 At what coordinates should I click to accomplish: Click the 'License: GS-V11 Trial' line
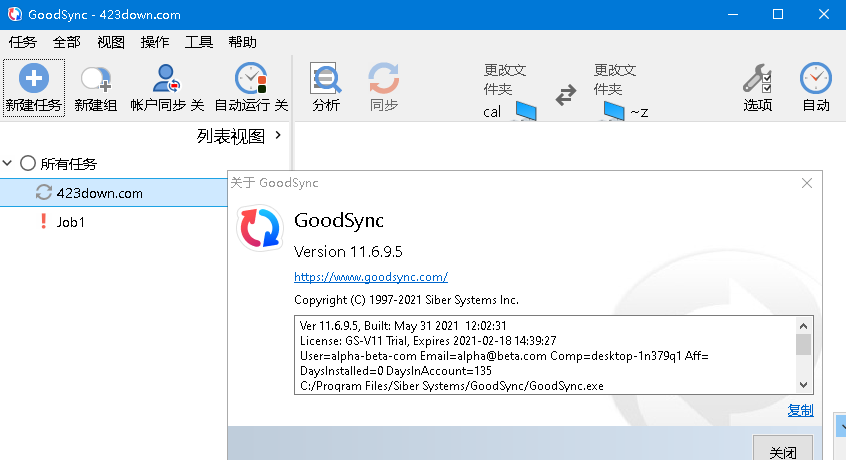(428, 341)
